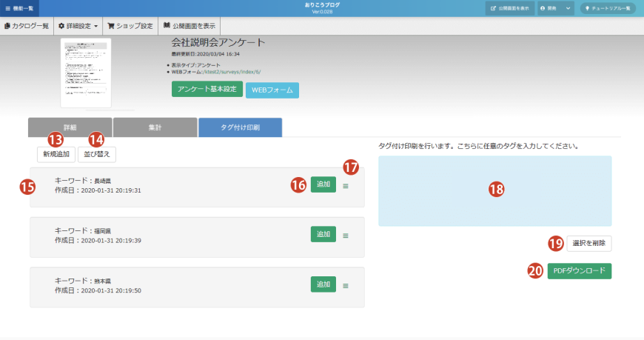Click the 並び替え button
644x340 pixels.
pyautogui.click(x=97, y=154)
